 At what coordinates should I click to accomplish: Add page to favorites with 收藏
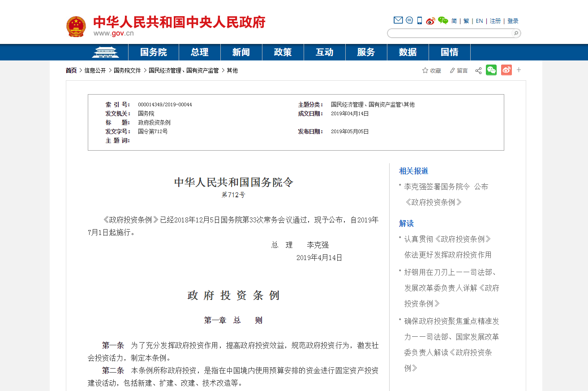[x=432, y=70]
